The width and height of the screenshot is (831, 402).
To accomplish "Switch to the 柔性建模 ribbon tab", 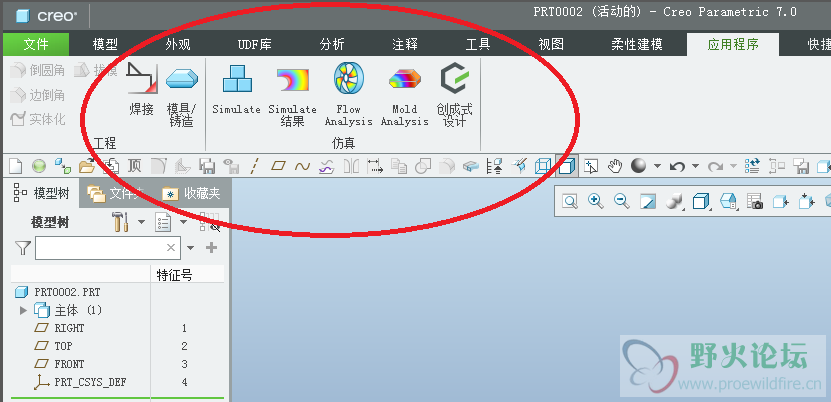I will tap(636, 44).
